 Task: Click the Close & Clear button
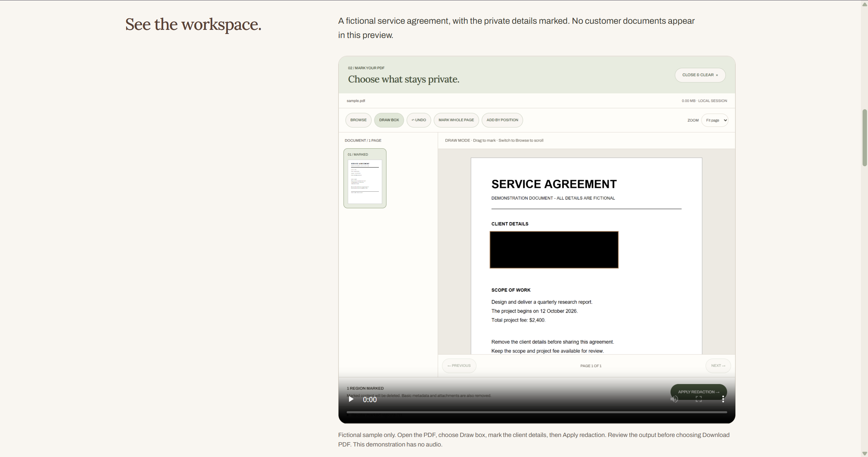click(x=700, y=75)
